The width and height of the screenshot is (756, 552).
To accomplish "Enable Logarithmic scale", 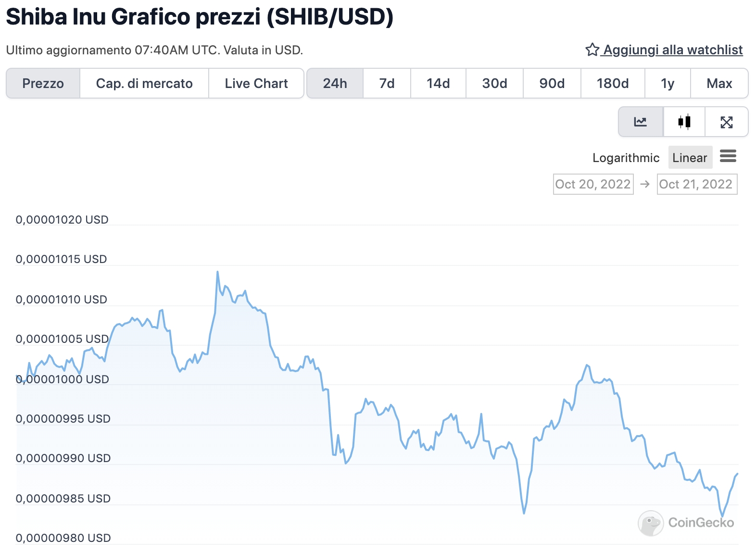I will (x=626, y=158).
